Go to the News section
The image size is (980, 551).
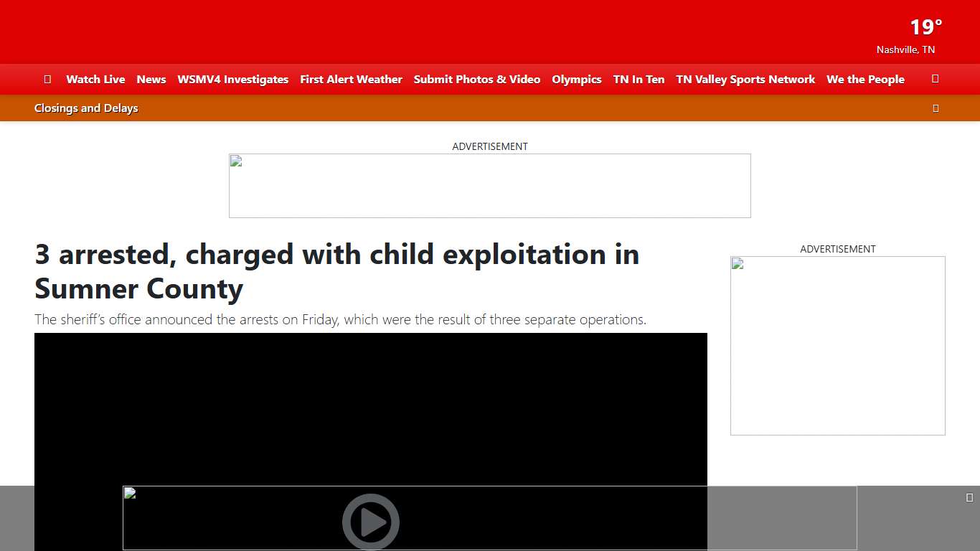(x=151, y=80)
